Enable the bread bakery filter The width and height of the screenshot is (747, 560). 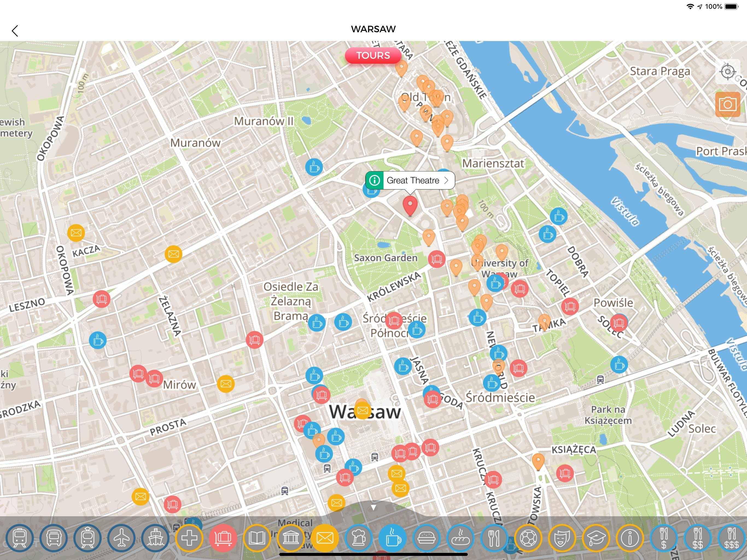coord(460,538)
